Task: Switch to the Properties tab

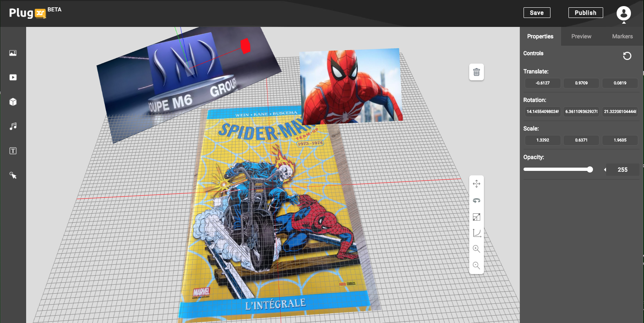Action: [x=540, y=36]
